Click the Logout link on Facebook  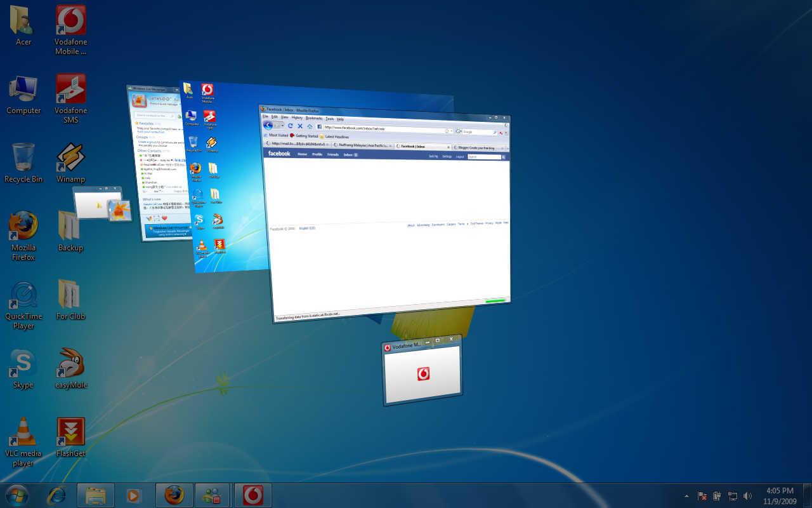(x=459, y=157)
